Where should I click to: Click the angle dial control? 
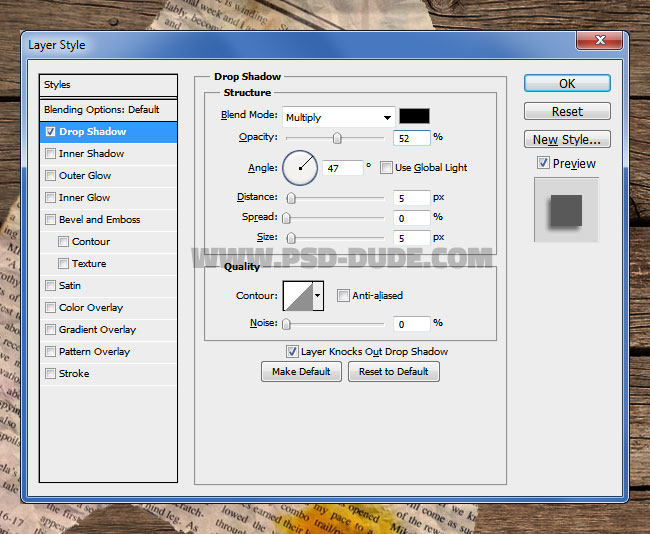tap(300, 167)
